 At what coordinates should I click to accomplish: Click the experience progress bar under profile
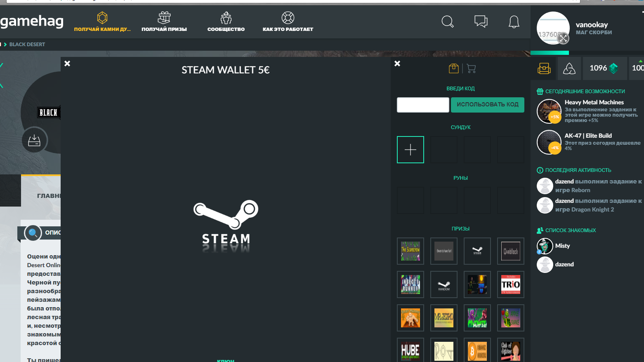coord(587,53)
